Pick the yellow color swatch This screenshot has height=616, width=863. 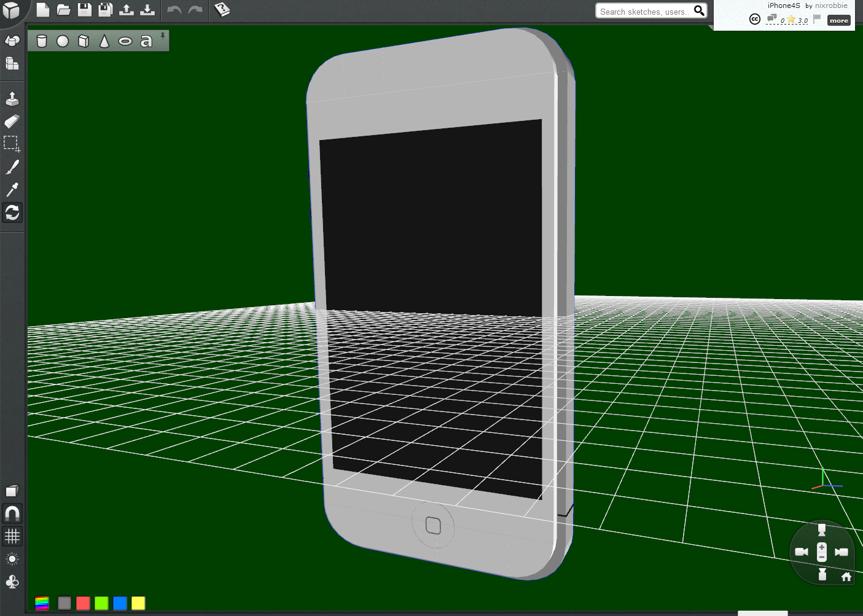tap(138, 603)
